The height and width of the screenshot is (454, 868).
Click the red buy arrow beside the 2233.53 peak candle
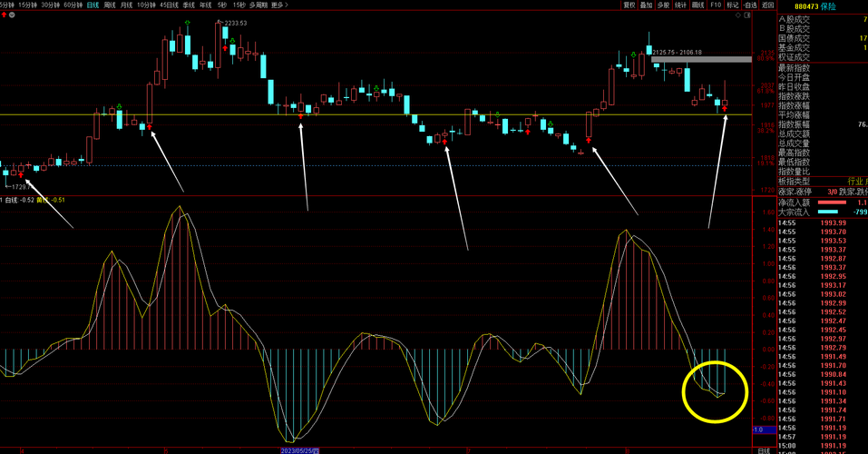(x=225, y=49)
